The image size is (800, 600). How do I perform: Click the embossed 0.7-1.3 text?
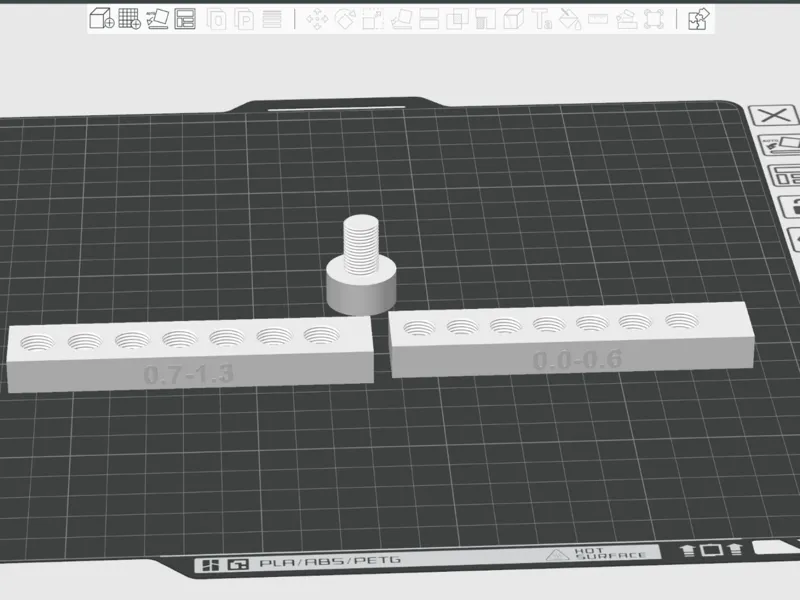188,374
